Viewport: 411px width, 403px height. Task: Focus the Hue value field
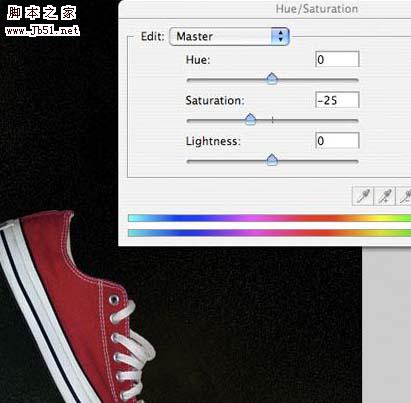point(337,59)
